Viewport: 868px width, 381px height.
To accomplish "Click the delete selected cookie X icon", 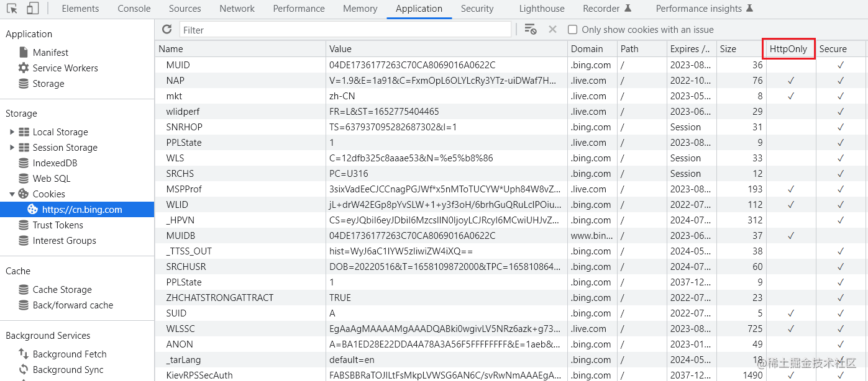I will click(552, 29).
